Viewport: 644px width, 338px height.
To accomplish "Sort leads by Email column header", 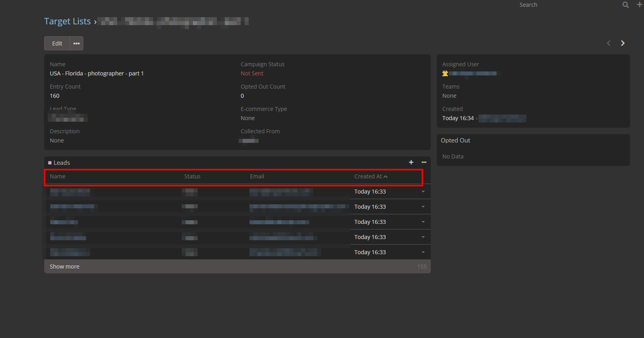I will point(257,176).
